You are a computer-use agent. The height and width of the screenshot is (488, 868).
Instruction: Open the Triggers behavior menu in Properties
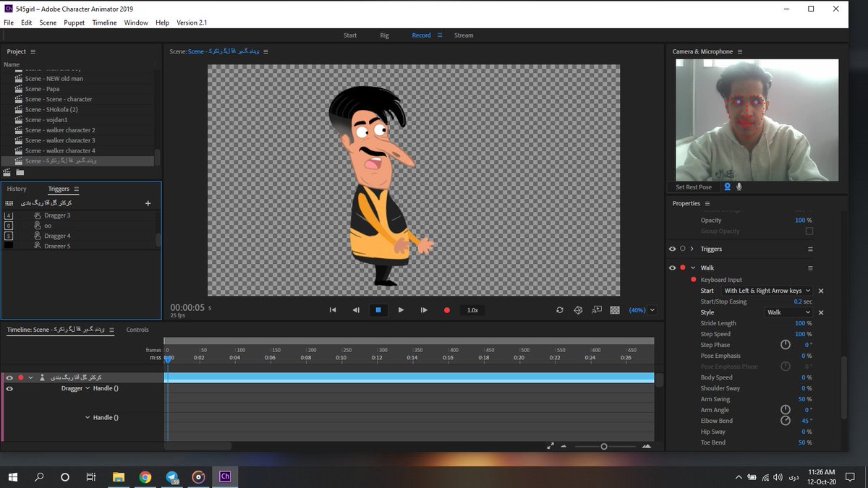pos(810,249)
